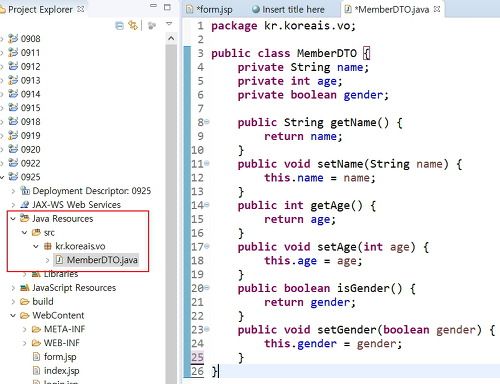Select project 0911 icon
Image resolution: width=500 pixels, height=384 pixels.
[x=13, y=53]
